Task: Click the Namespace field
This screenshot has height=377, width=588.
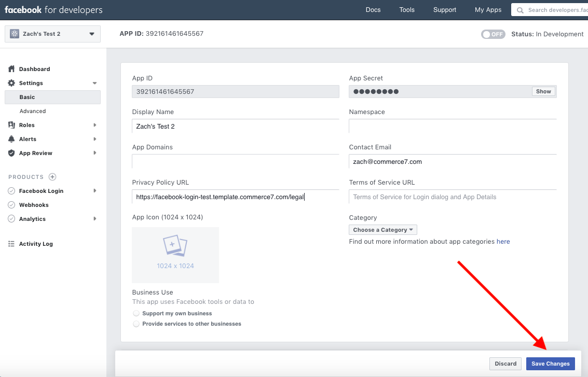Action: click(x=453, y=127)
